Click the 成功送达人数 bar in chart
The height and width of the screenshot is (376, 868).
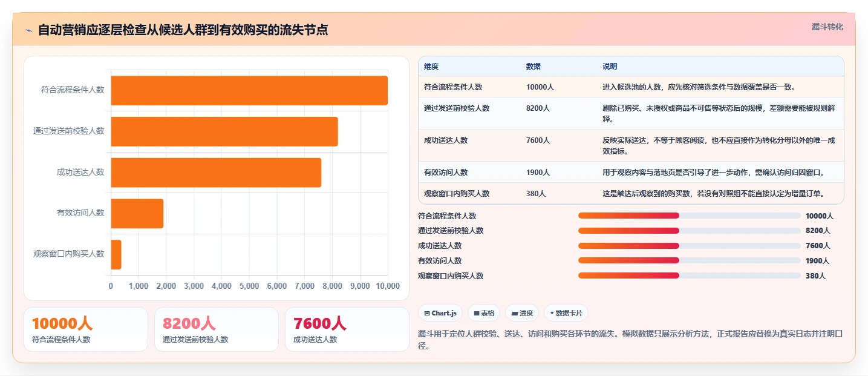(x=216, y=173)
